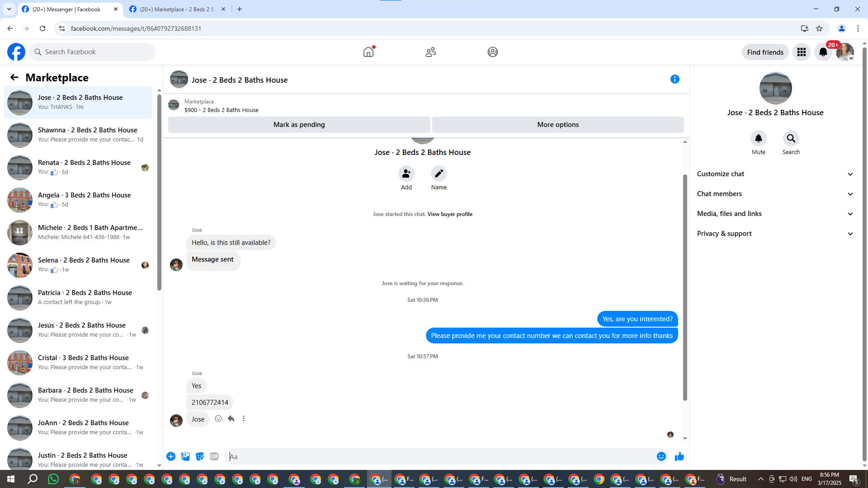Choose a GIF in composer
This screenshot has width=868, height=488.
click(x=214, y=456)
